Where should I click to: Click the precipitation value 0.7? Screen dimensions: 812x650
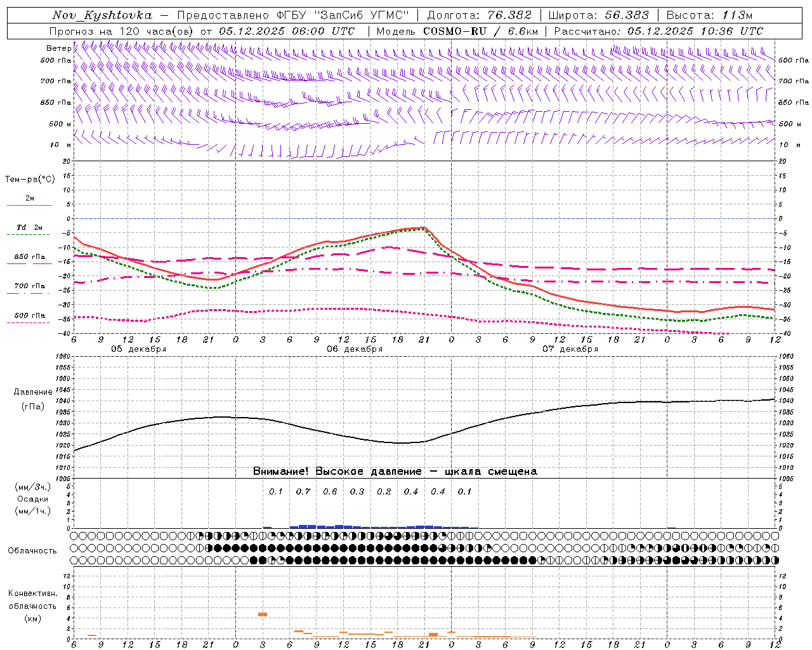303,491
